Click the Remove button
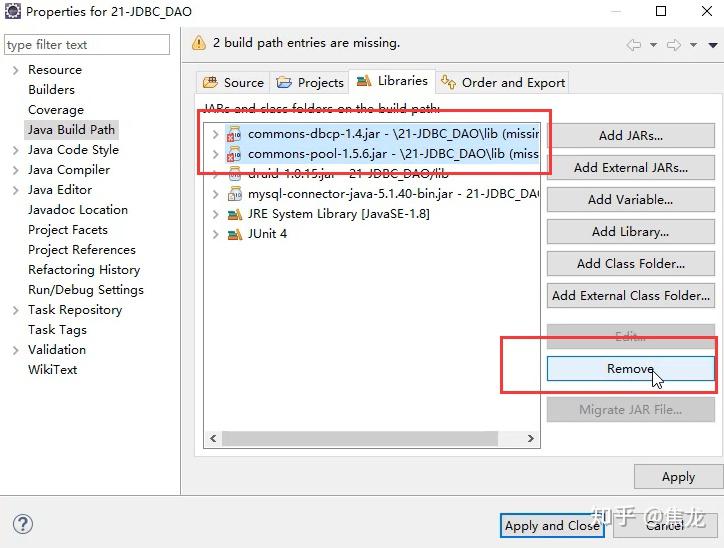The image size is (724, 548). (x=631, y=368)
